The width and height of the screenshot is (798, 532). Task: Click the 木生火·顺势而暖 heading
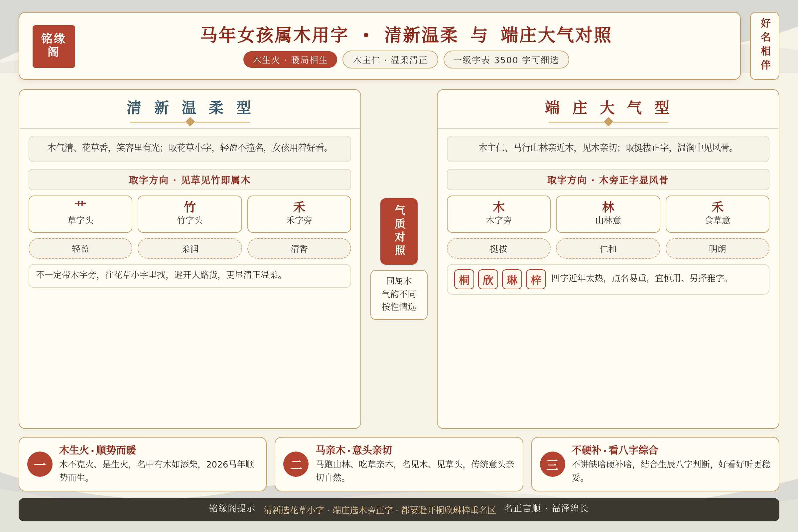pyautogui.click(x=97, y=450)
